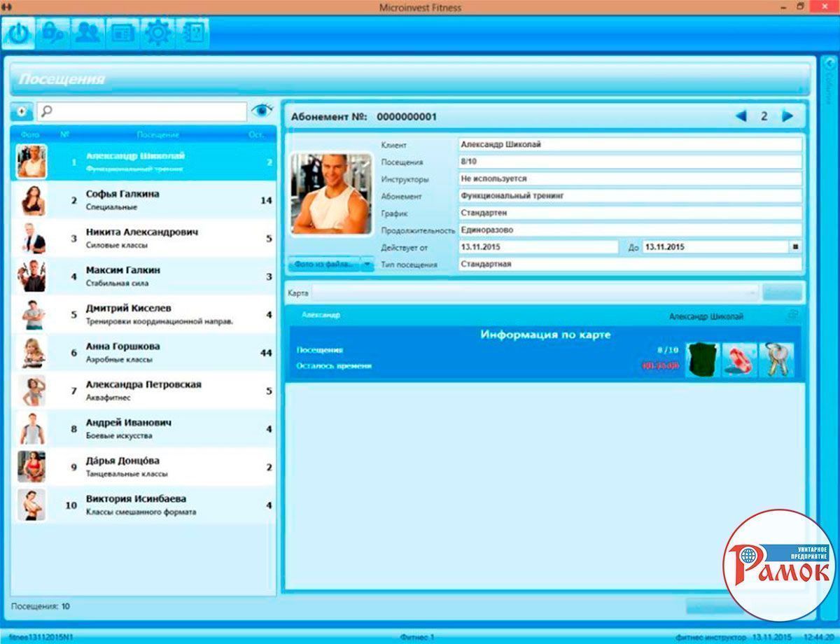
Task: Click the remaining count 14 for Софья Галкина
Action: 266,200
